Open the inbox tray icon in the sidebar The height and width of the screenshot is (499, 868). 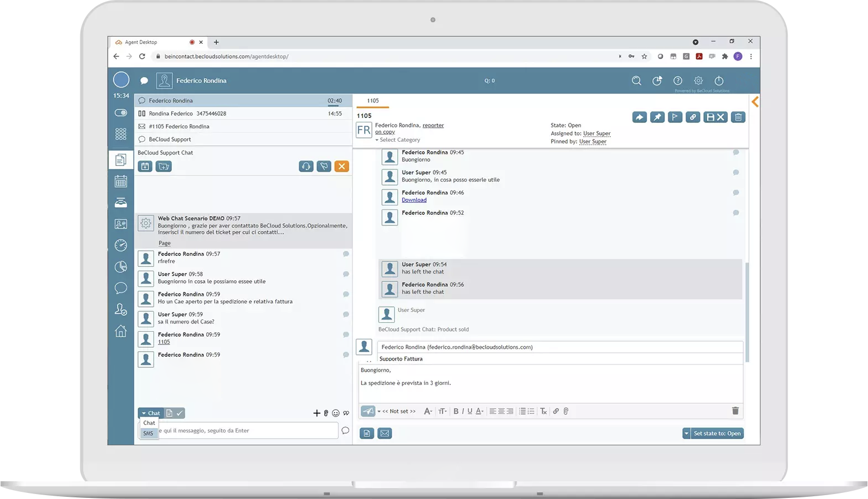[121, 203]
